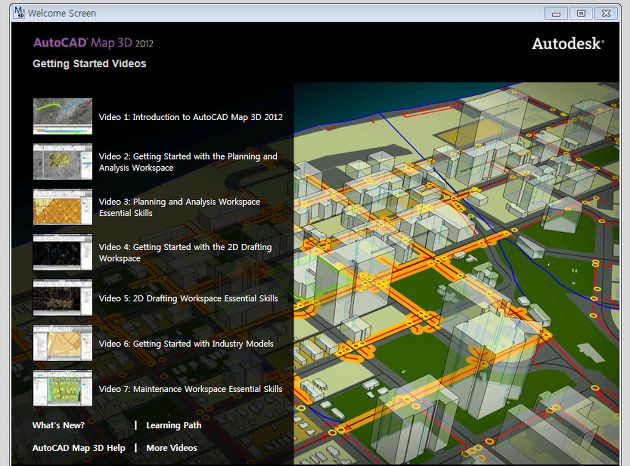The height and width of the screenshot is (466, 630).
Task: Open Video 5 thumbnail image
Action: [62, 298]
